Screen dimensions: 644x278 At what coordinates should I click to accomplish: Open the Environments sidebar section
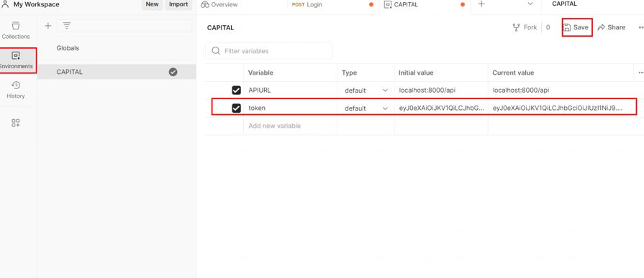[x=16, y=60]
